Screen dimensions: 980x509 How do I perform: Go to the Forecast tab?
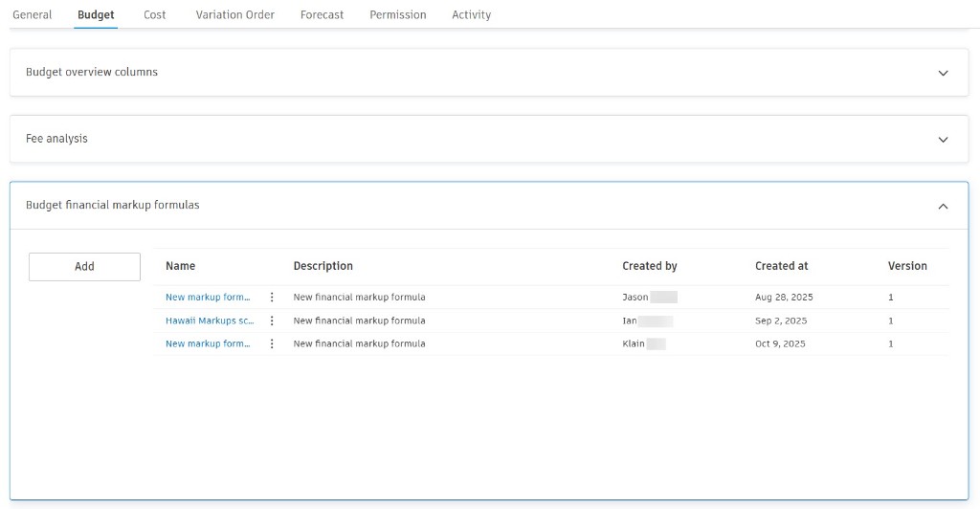tap(322, 14)
